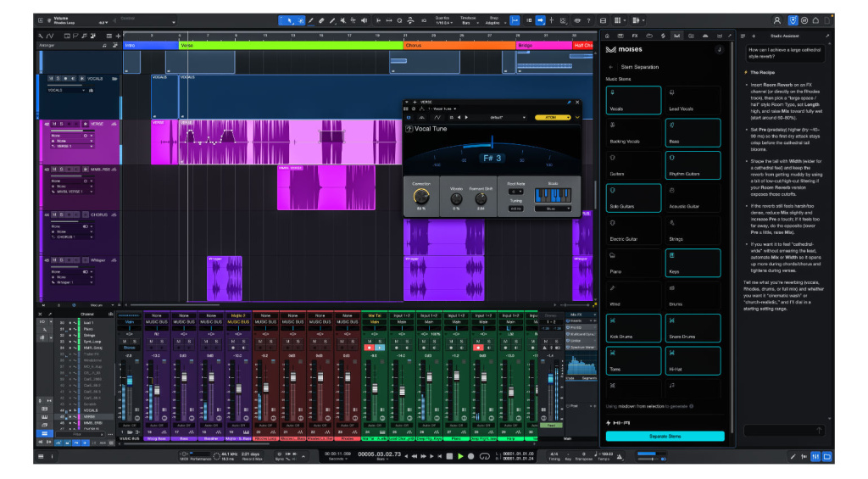Select the Lead Vocals stem tile
The image size is (868, 479).
(x=693, y=100)
